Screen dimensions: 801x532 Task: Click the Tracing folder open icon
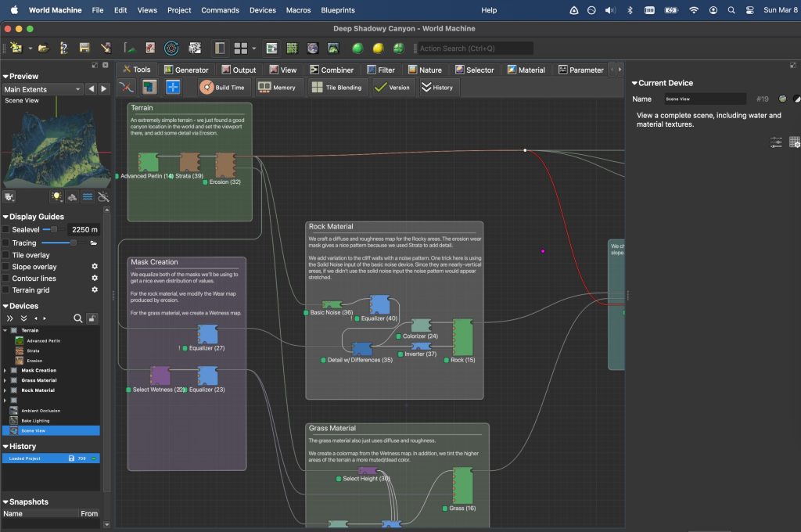point(94,243)
